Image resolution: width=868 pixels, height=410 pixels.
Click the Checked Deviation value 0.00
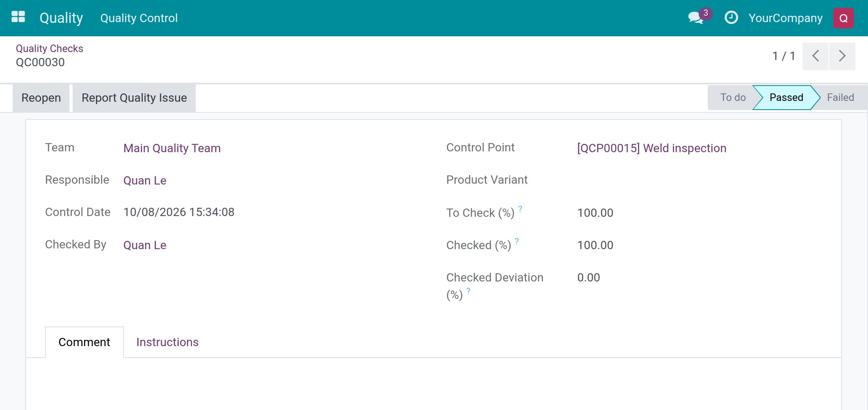pyautogui.click(x=588, y=278)
